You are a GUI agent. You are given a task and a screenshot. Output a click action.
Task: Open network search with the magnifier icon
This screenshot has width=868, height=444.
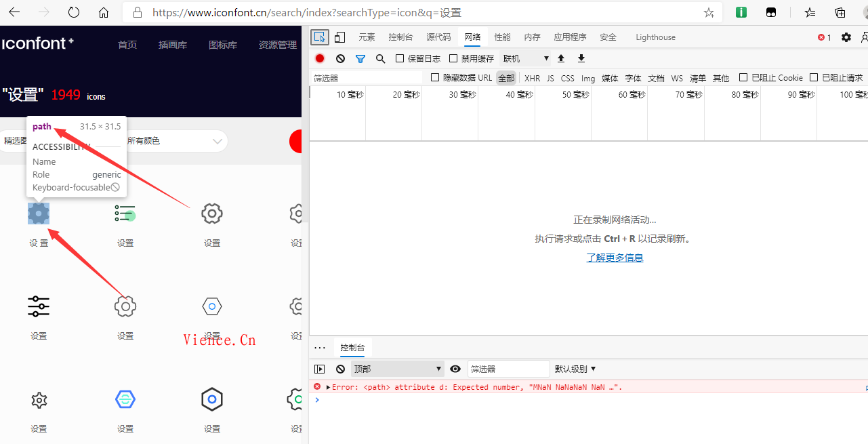pyautogui.click(x=380, y=58)
